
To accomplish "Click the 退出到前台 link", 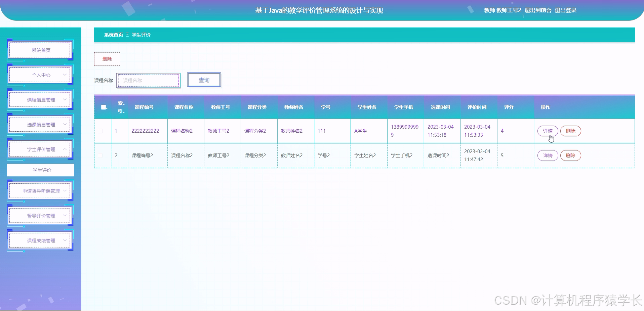I will pyautogui.click(x=538, y=10).
